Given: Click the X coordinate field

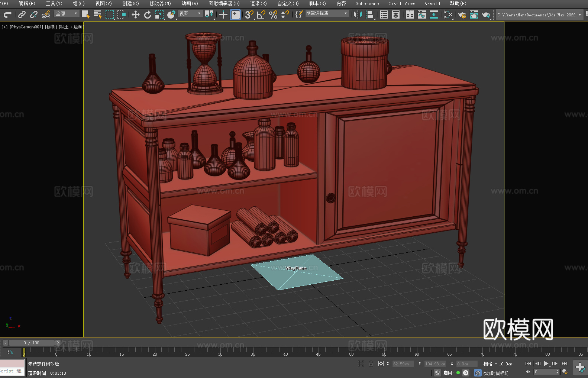Looking at the screenshot, I should click(403, 364).
